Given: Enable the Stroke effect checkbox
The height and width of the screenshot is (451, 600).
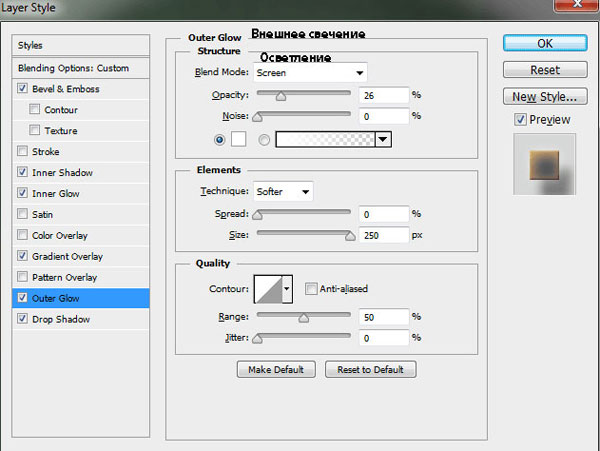Looking at the screenshot, I should [23, 152].
